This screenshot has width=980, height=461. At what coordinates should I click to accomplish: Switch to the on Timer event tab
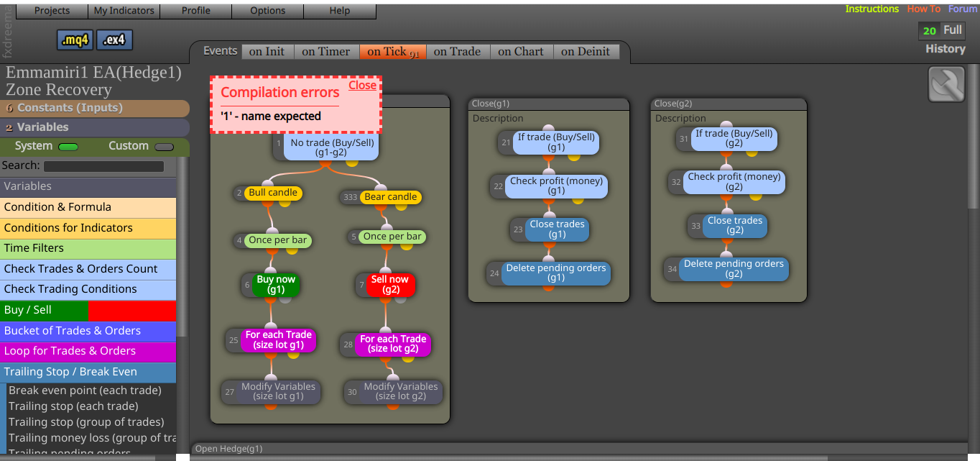click(x=326, y=52)
